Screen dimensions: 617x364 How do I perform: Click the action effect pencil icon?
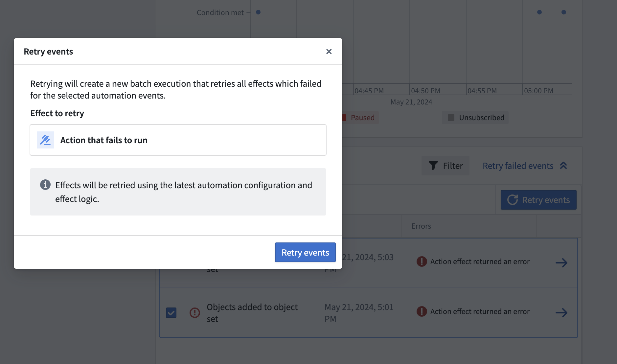tap(45, 140)
